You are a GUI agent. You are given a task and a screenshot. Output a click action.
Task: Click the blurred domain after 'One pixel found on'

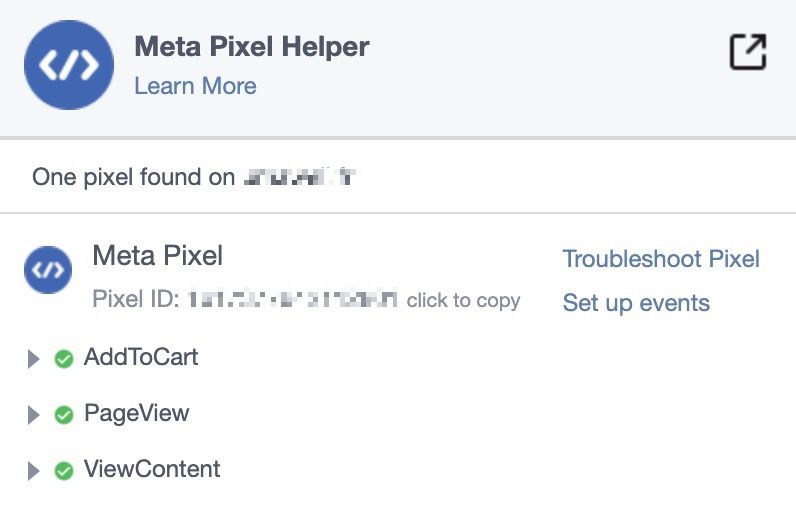300,177
